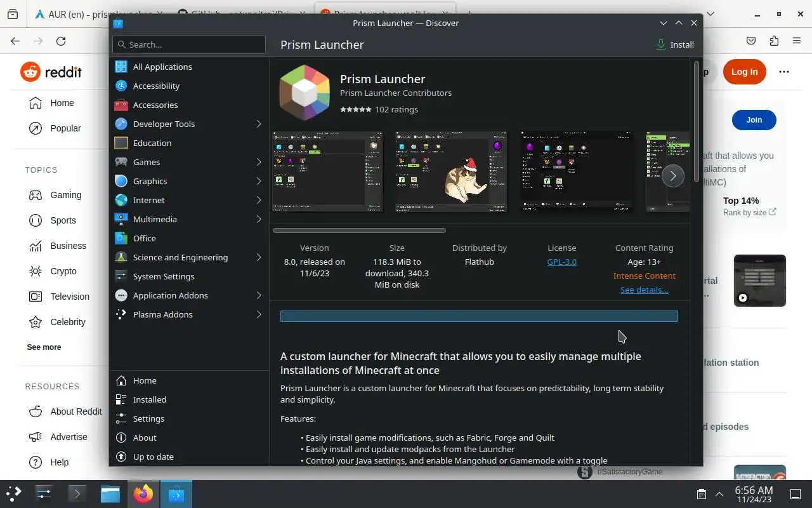Install Prism Launcher
The width and height of the screenshot is (812, 508).
click(675, 44)
